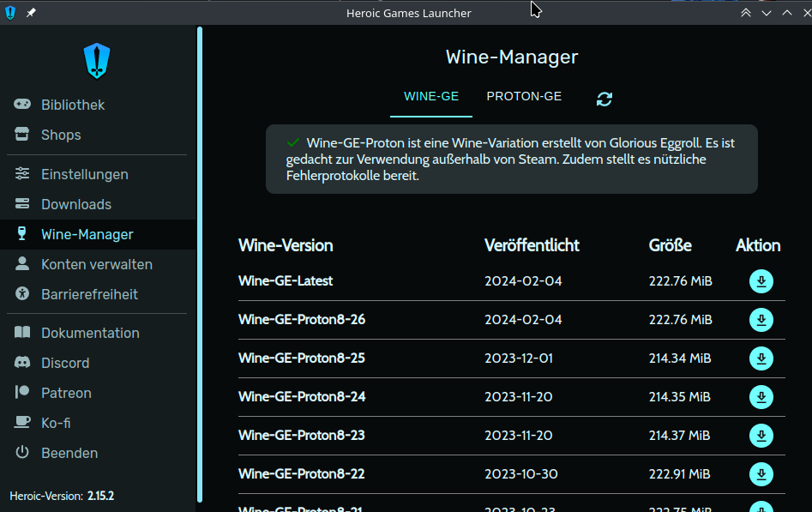Click the Größe column header

click(x=671, y=245)
